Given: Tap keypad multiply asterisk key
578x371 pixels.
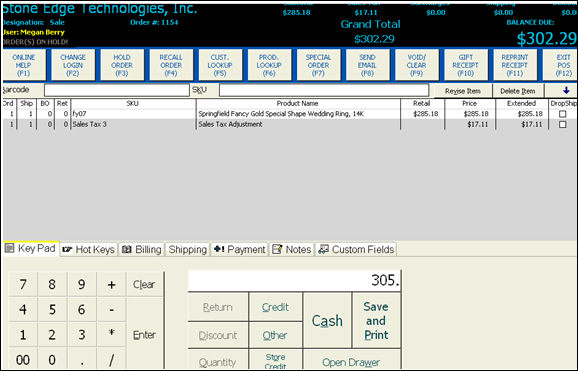Looking at the screenshot, I should 111,334.
